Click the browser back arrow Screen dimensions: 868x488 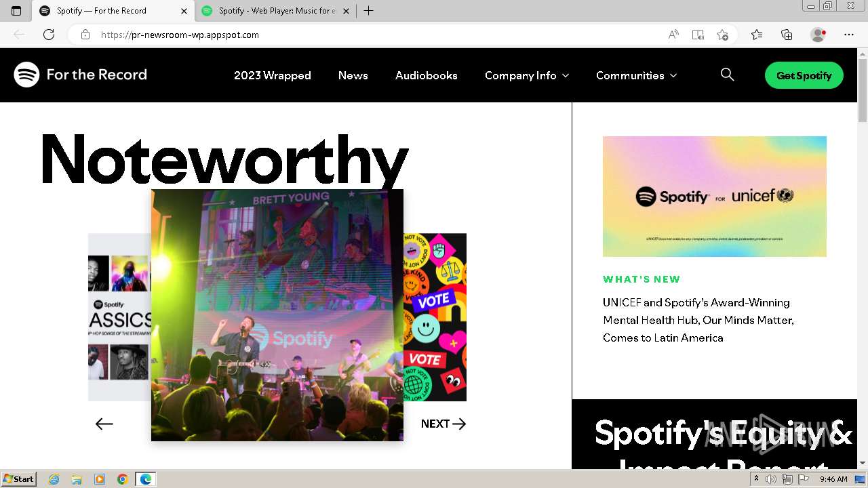click(19, 35)
